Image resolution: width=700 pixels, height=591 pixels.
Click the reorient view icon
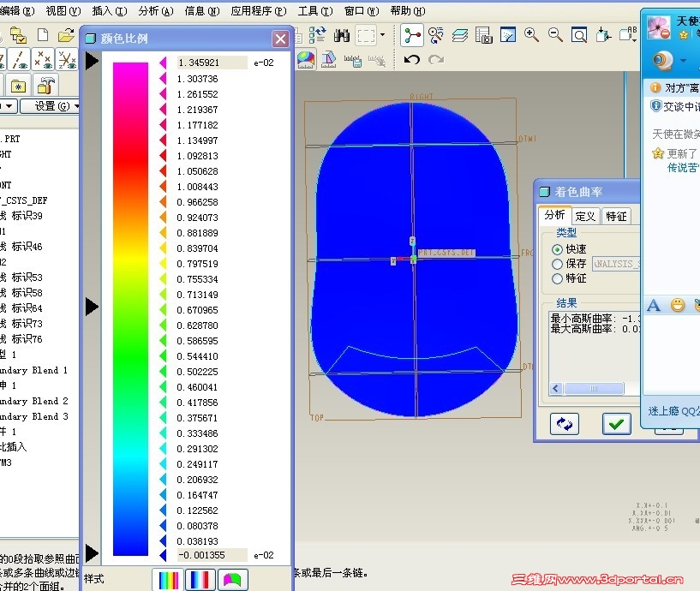pos(603,35)
